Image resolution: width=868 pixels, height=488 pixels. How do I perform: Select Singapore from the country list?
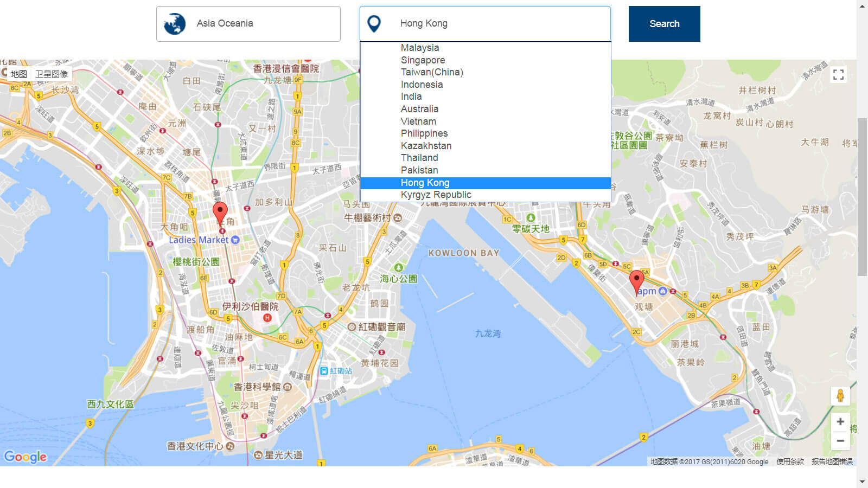tap(486, 60)
